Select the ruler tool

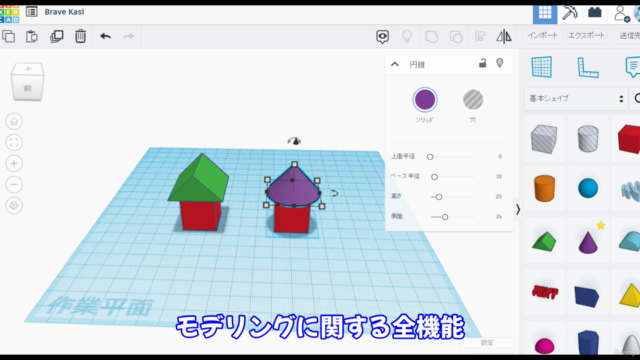(x=588, y=67)
